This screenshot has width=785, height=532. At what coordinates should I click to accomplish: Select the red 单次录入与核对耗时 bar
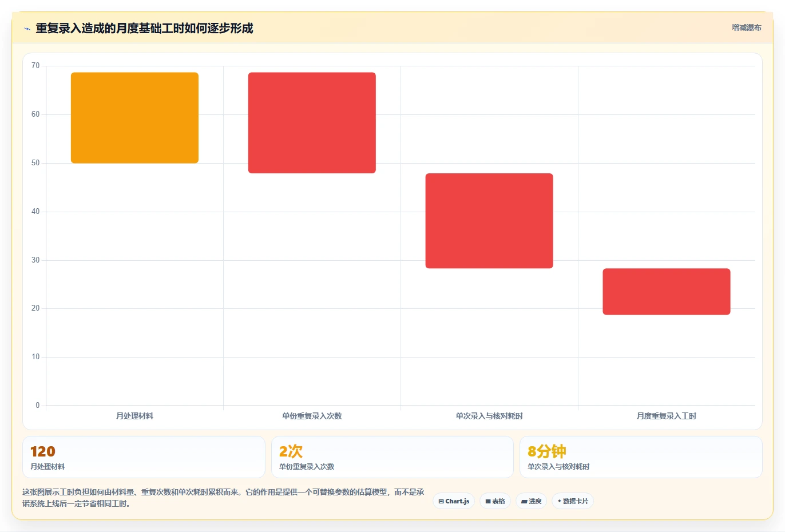click(x=489, y=221)
